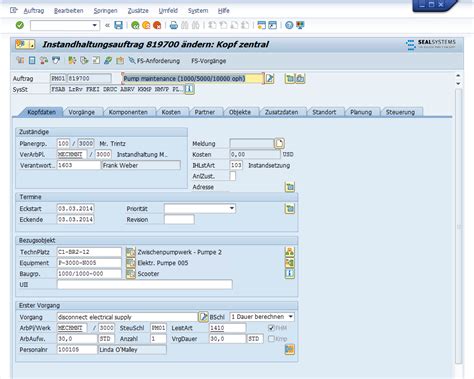
Task: Switch to the Partner tab
Action: 205,112
